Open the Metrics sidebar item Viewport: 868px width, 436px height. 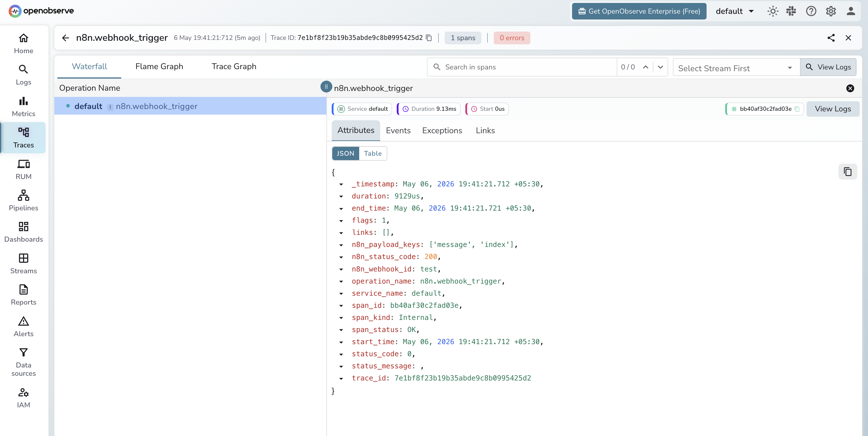[24, 107]
